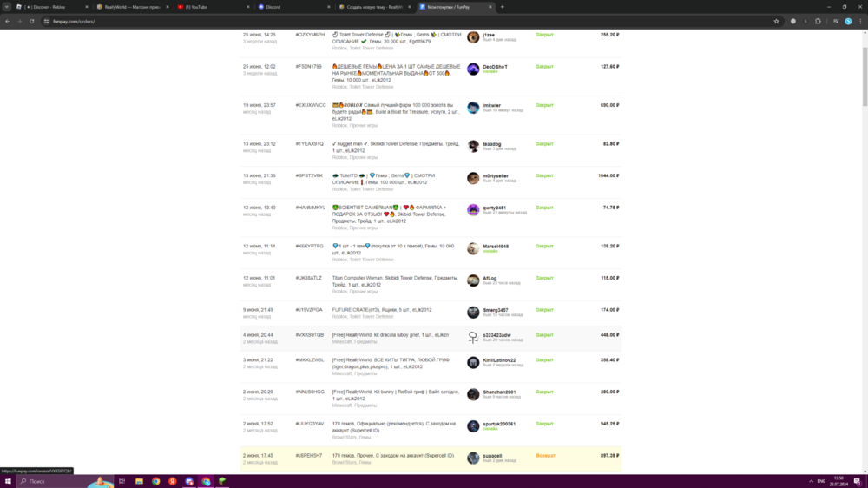This screenshot has width=868, height=488.
Task: Open site info icon beside URL
Action: [x=47, y=22]
